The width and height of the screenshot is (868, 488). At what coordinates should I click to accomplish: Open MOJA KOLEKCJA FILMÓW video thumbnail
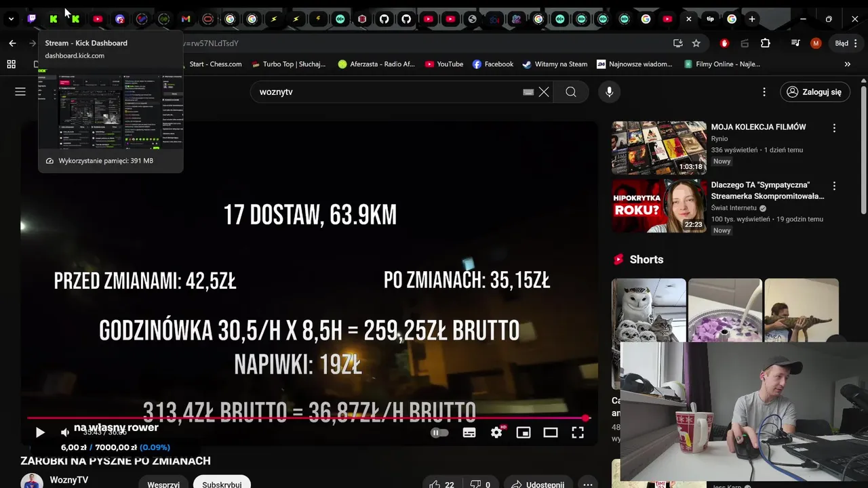tap(659, 148)
